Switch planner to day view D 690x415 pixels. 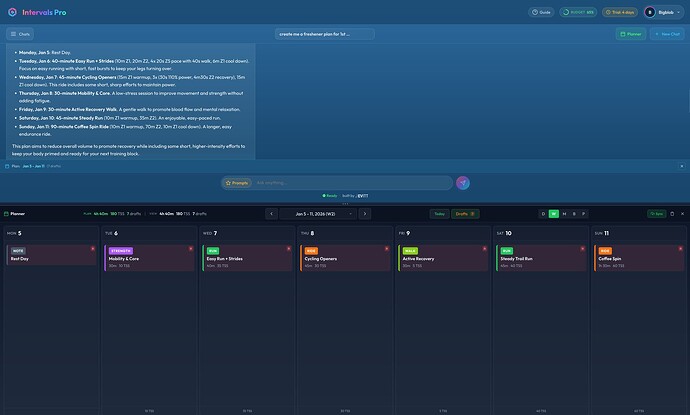click(x=544, y=214)
